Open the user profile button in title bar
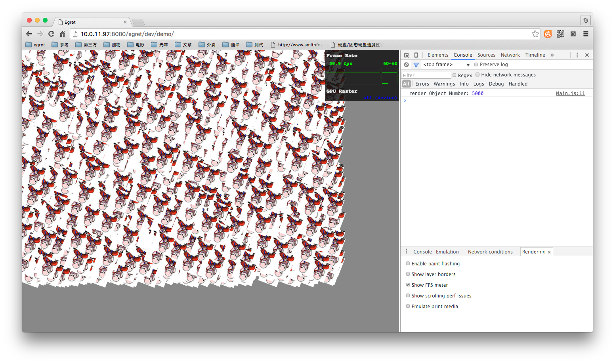615x364 pixels. [586, 20]
